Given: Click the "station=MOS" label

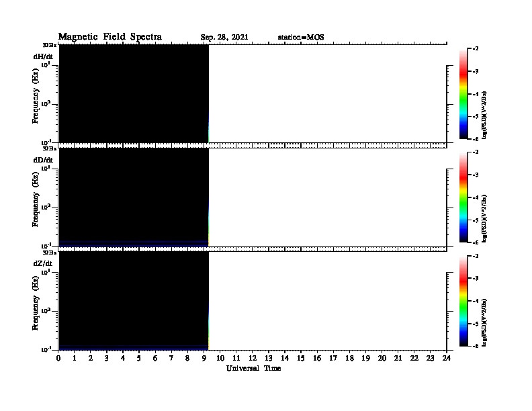Looking at the screenshot, I should point(301,38).
